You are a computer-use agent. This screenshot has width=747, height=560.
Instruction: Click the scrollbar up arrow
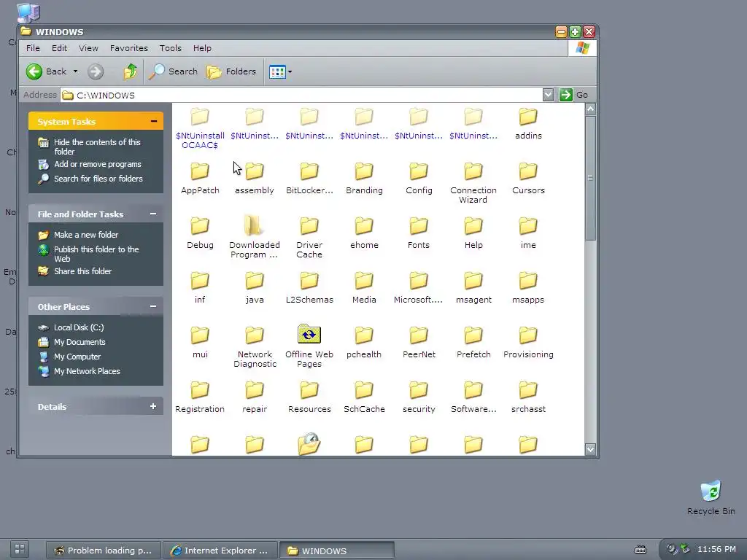coord(590,109)
